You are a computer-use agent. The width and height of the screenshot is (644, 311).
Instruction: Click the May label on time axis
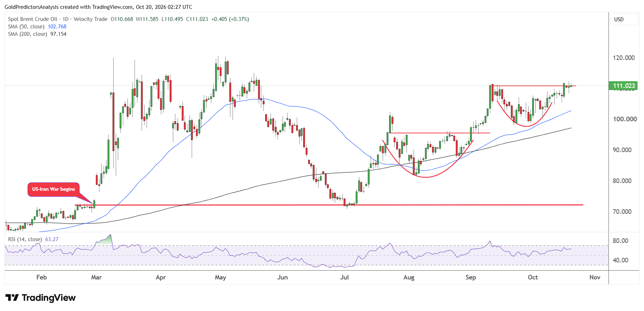tap(220, 277)
